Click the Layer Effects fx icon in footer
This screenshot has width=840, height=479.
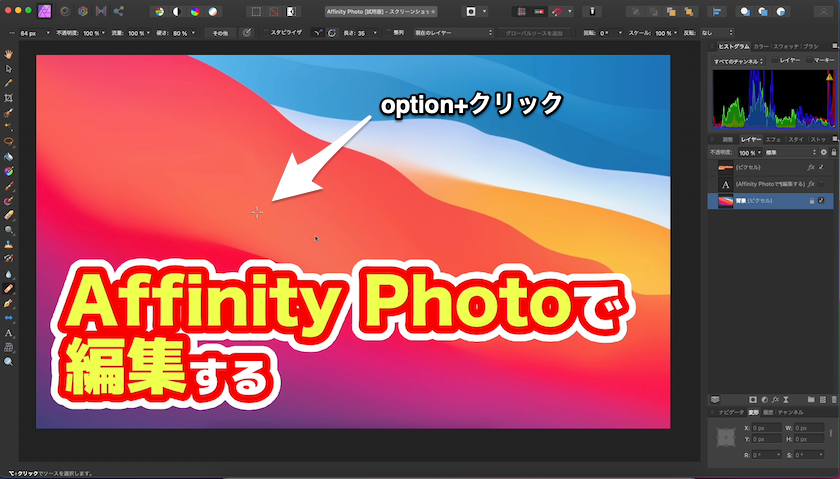pos(775,400)
